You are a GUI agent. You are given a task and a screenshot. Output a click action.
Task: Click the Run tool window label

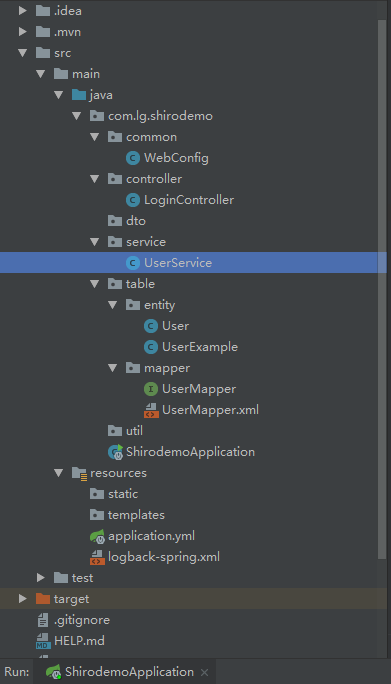coord(17,672)
